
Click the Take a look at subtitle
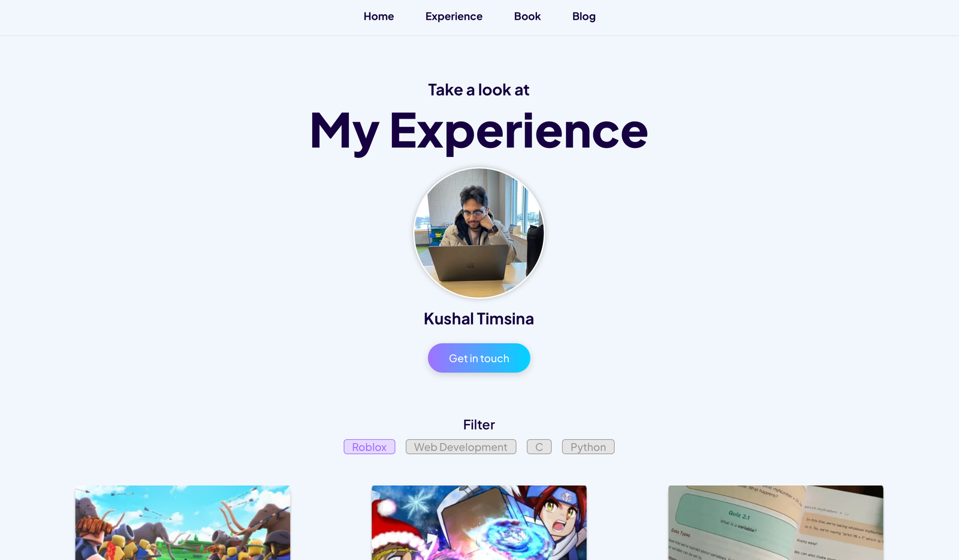tap(479, 90)
